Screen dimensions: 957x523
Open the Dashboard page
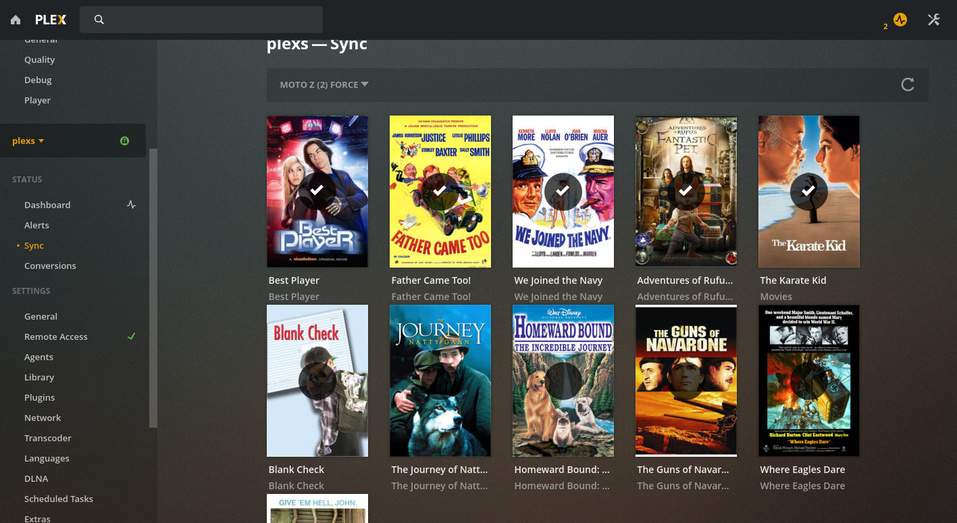[47, 205]
